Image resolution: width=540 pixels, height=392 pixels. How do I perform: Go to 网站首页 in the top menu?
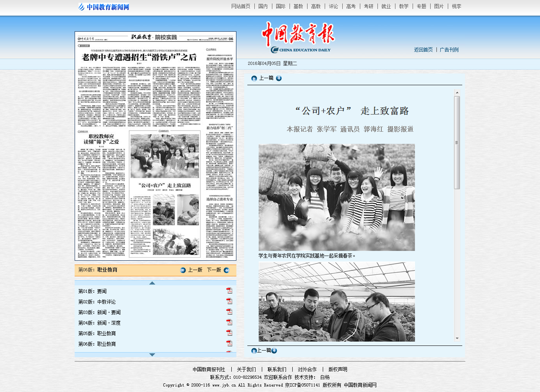point(241,6)
